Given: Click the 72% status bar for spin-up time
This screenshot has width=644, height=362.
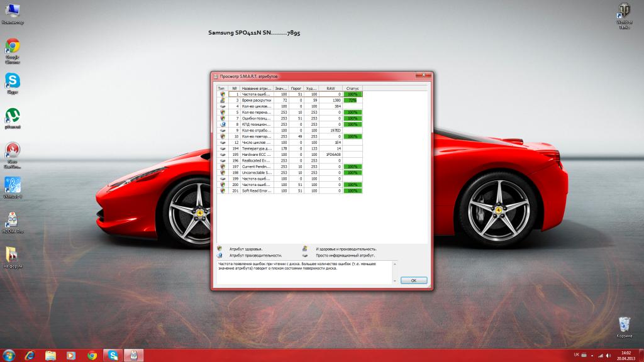Looking at the screenshot, I should pyautogui.click(x=352, y=101).
